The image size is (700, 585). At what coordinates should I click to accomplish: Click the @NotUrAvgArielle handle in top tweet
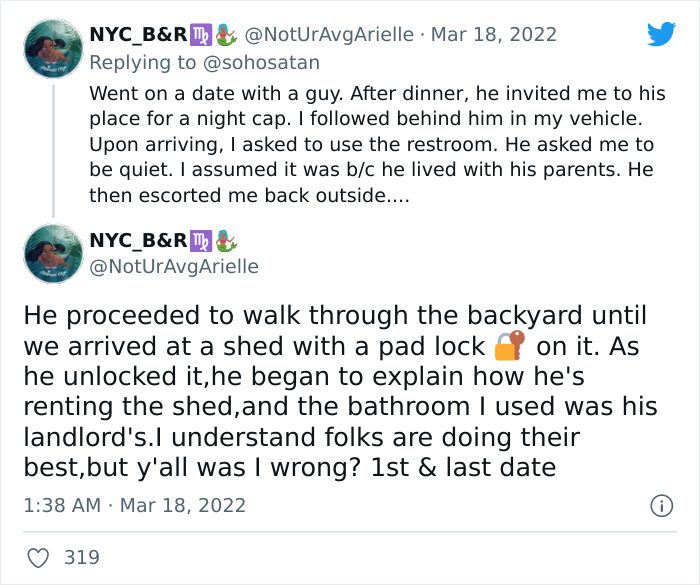[328, 35]
